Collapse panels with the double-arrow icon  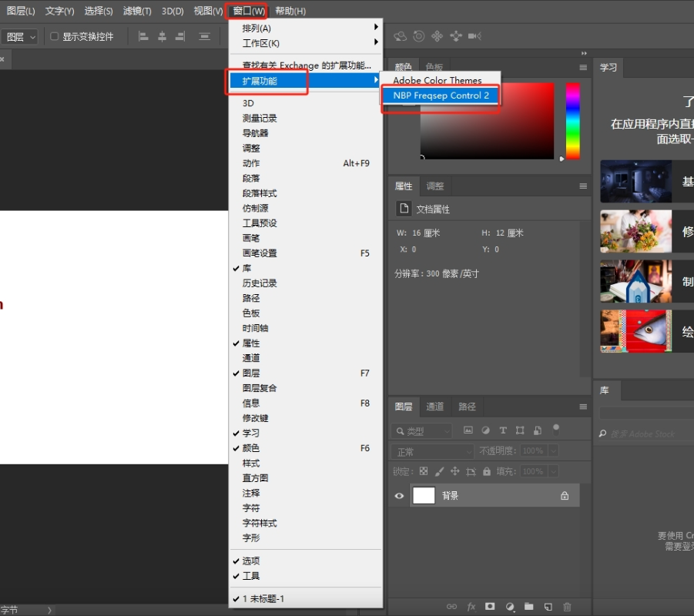coord(584,53)
